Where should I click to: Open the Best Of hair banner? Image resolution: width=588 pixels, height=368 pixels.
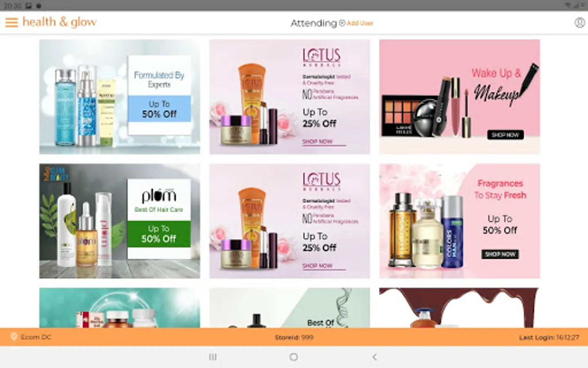[x=290, y=308]
